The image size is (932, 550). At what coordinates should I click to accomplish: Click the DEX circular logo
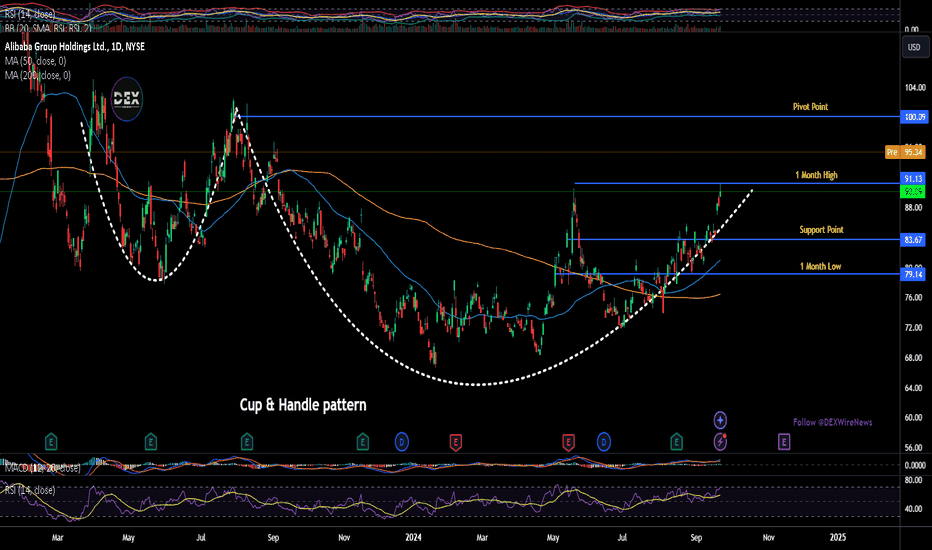(x=127, y=99)
